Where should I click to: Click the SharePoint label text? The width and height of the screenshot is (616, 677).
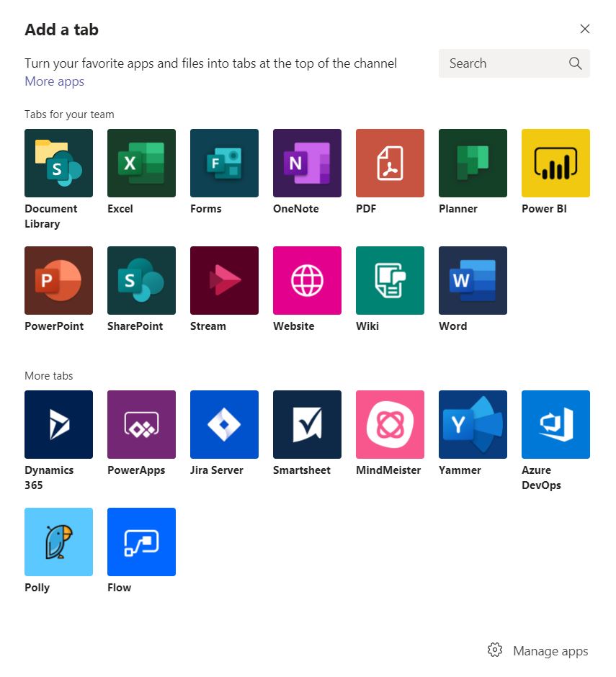(135, 326)
